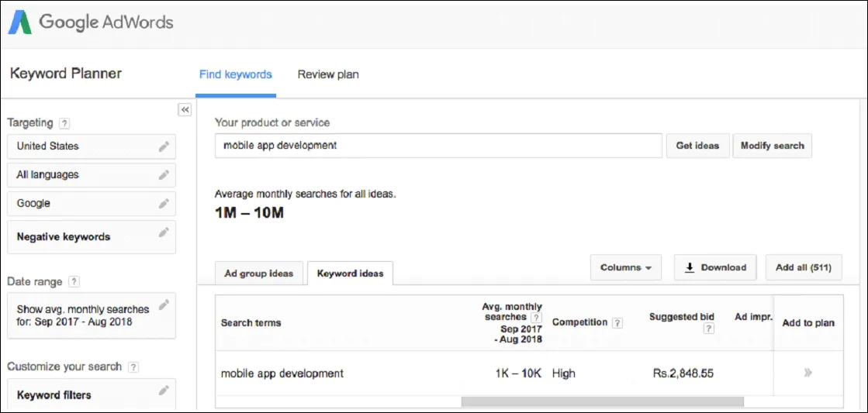Edit the Google network pencil icon
This screenshot has width=868, height=413.
(164, 204)
